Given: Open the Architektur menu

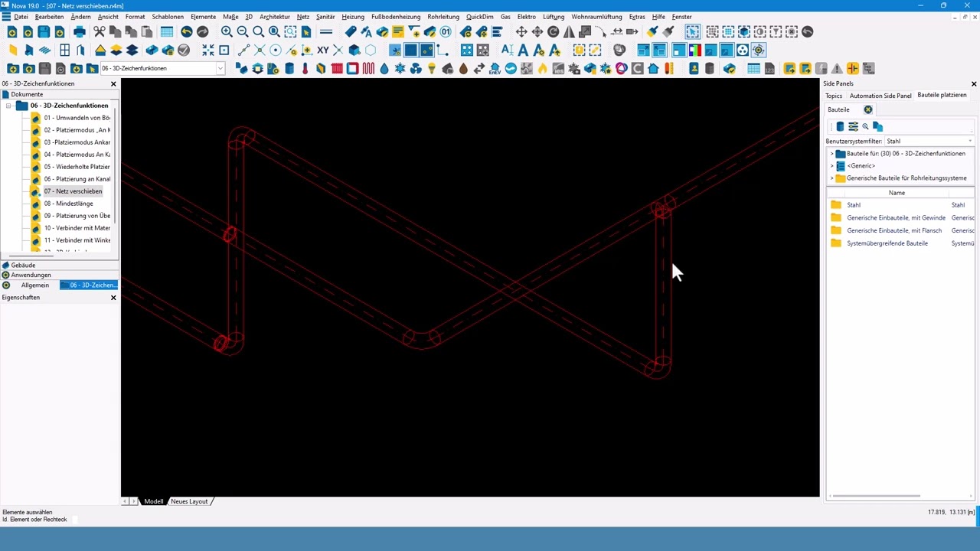Looking at the screenshot, I should pos(275,17).
